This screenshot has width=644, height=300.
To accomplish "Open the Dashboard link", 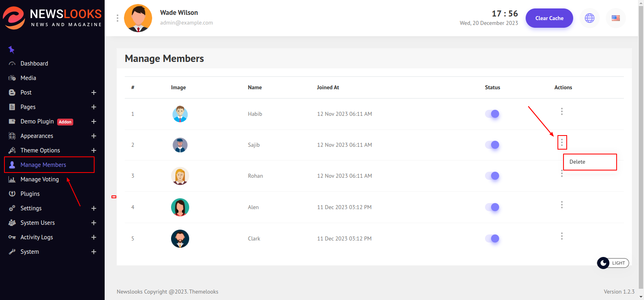I will coord(34,64).
